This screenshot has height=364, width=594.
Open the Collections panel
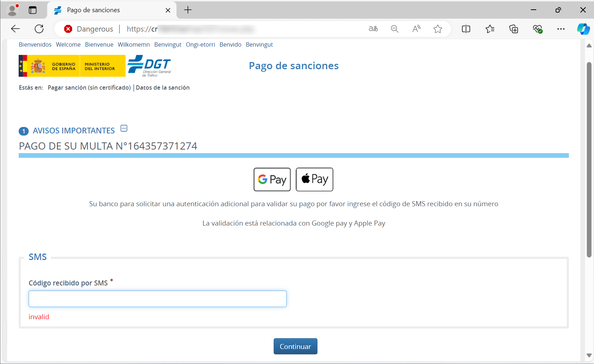pyautogui.click(x=514, y=29)
